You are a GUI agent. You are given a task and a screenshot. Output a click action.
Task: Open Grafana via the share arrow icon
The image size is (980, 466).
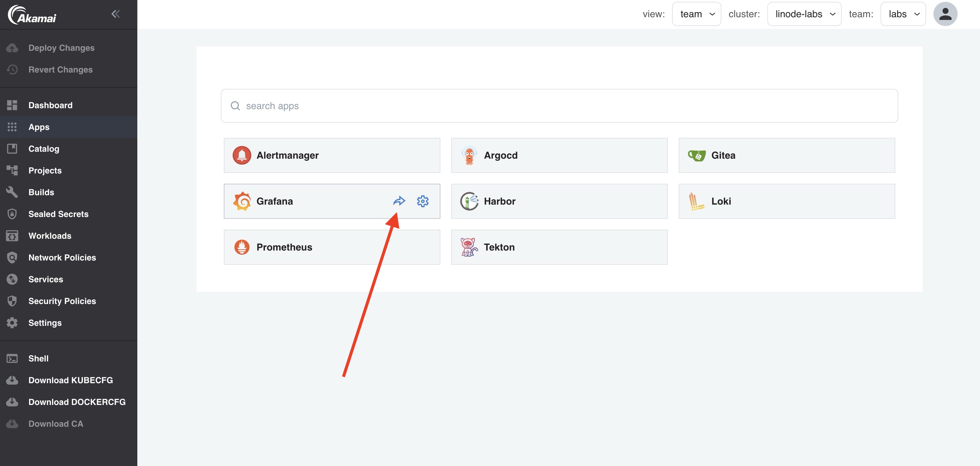pos(399,201)
